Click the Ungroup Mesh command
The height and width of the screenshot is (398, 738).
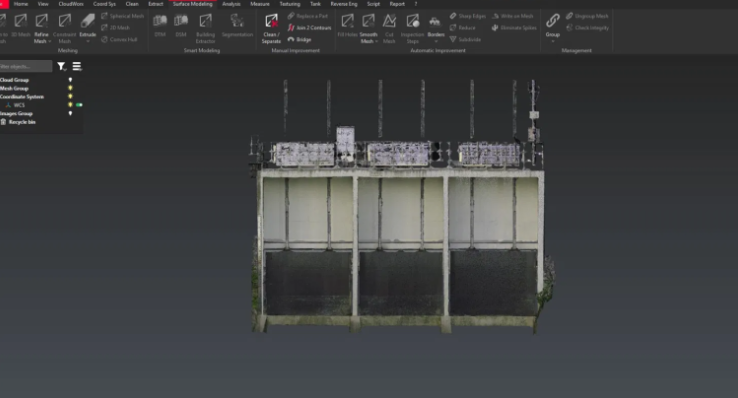587,16
